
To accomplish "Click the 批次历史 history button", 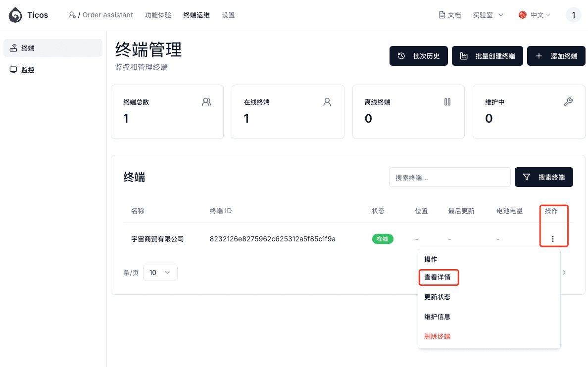I will point(419,56).
